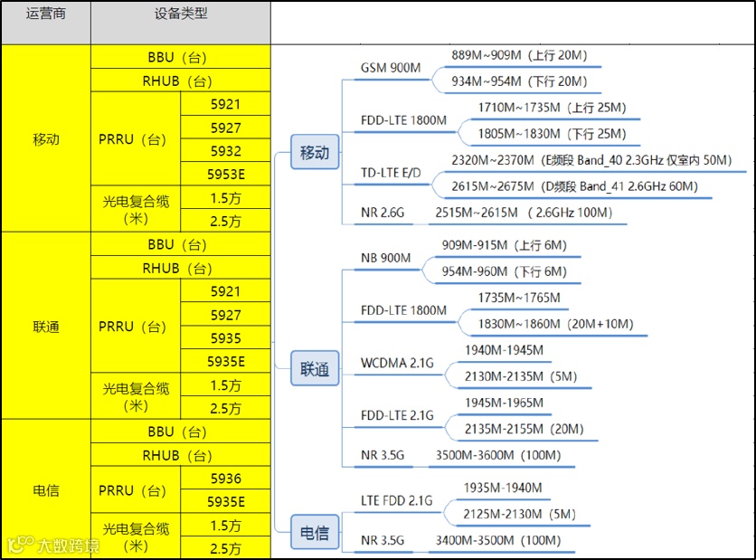Click the 1940M-1945M frequency entry

(x=504, y=350)
